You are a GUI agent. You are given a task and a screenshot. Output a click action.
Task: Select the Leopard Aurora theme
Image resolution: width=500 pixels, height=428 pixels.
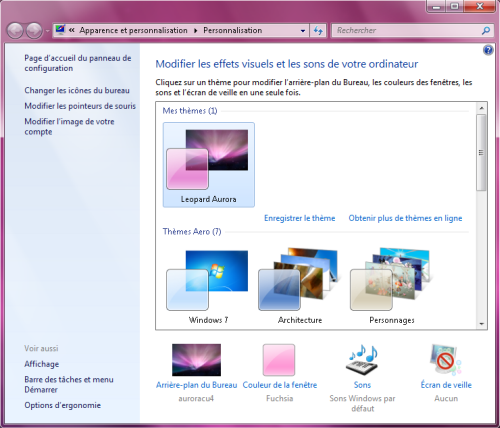(209, 165)
